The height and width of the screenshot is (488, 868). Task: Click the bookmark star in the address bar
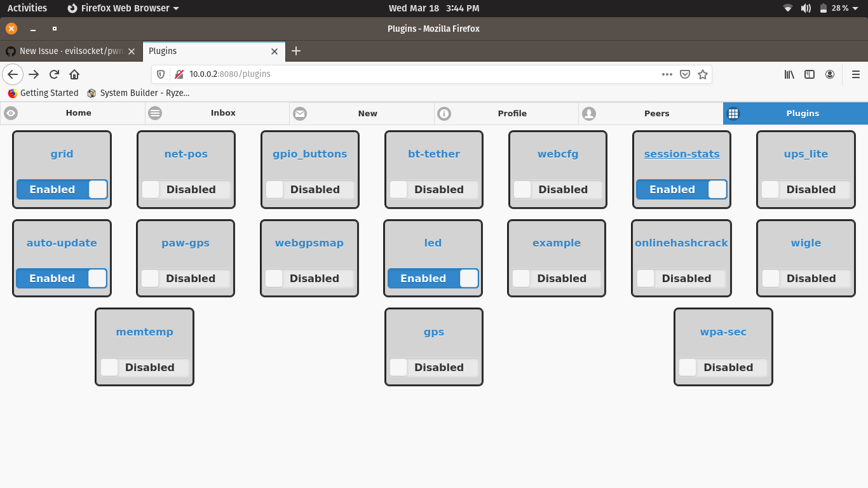[x=703, y=74]
